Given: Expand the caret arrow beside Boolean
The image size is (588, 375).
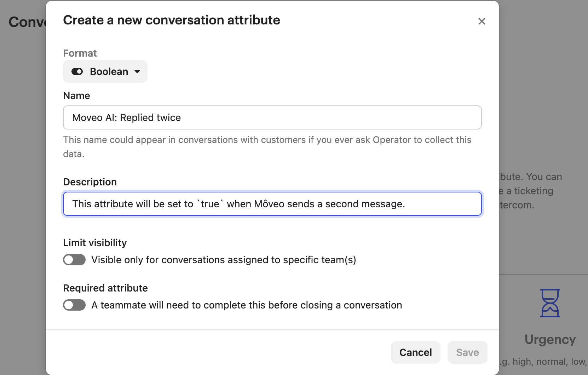Looking at the screenshot, I should point(137,71).
